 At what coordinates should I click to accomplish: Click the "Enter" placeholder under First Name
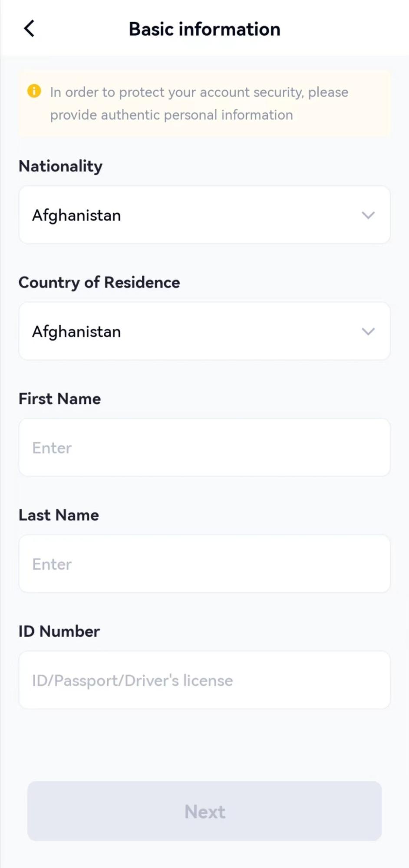click(52, 448)
